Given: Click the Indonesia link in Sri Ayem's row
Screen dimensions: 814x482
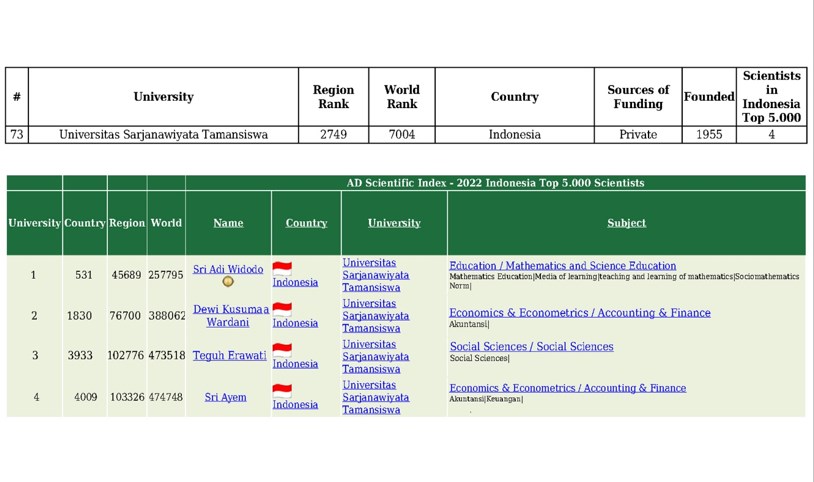Looking at the screenshot, I should pyautogui.click(x=295, y=405).
